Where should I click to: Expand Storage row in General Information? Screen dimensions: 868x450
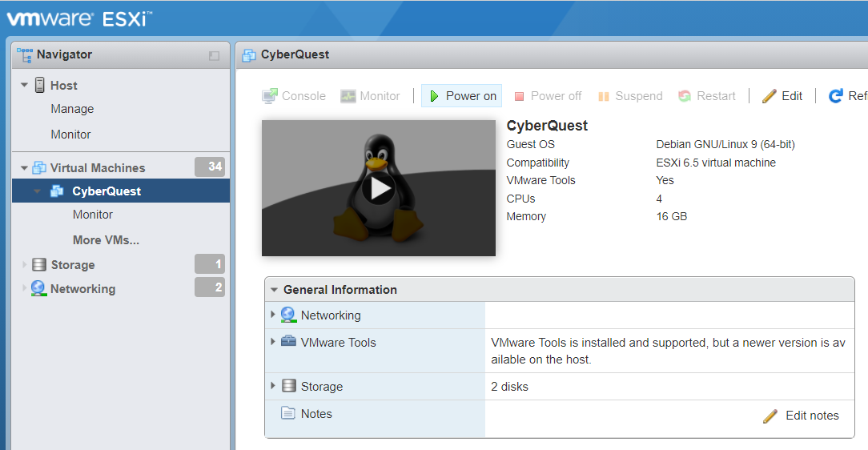click(273, 385)
